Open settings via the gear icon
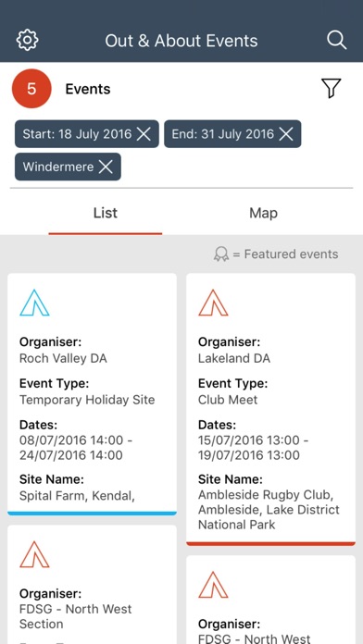The image size is (363, 644). point(27,41)
